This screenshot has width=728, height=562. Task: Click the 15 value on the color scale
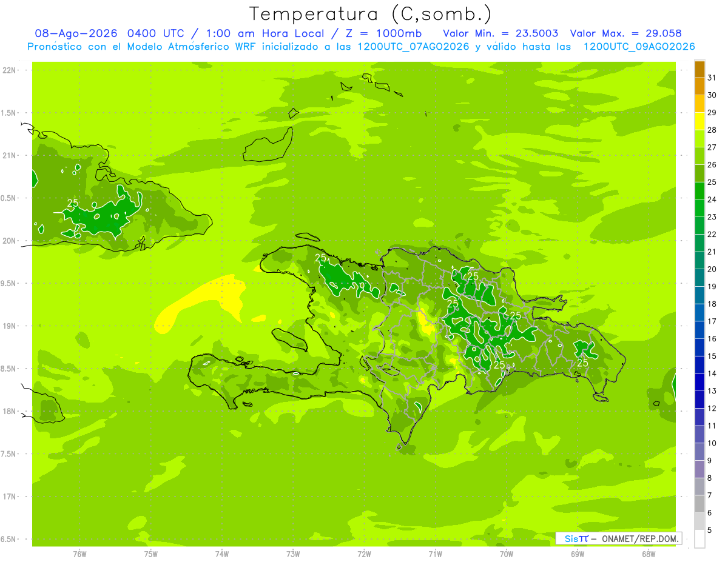[712, 356]
